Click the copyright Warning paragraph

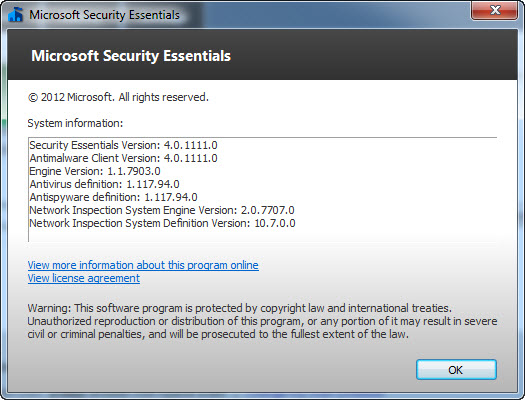tap(262, 321)
